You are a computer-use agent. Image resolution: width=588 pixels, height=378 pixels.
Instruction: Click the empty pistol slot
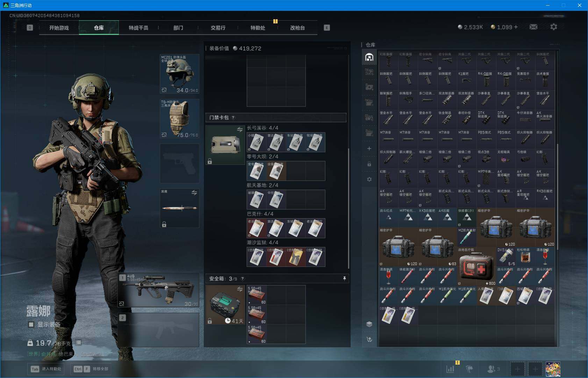pyautogui.click(x=180, y=163)
